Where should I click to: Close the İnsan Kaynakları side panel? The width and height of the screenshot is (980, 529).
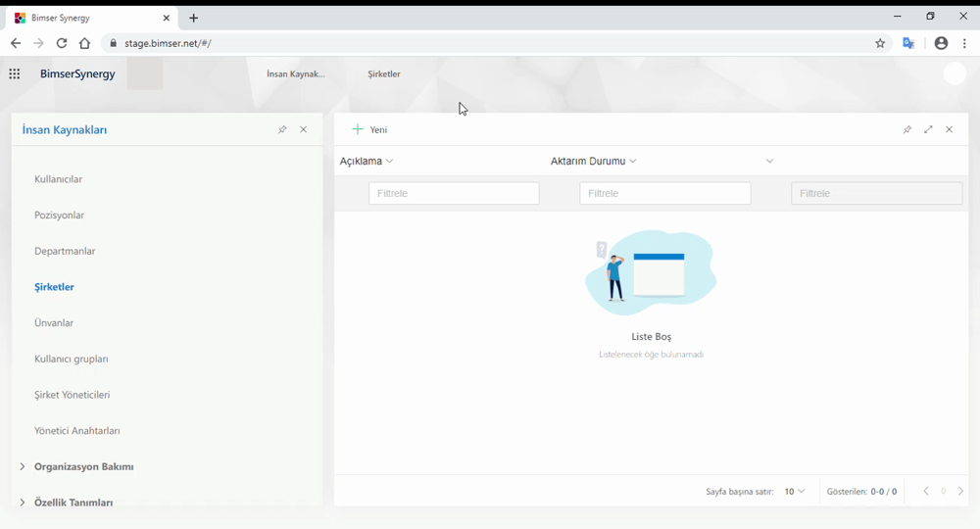(304, 129)
